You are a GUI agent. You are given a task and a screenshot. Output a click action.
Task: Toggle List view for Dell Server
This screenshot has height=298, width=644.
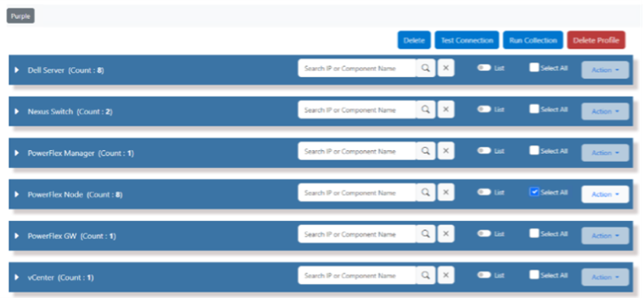tap(484, 68)
